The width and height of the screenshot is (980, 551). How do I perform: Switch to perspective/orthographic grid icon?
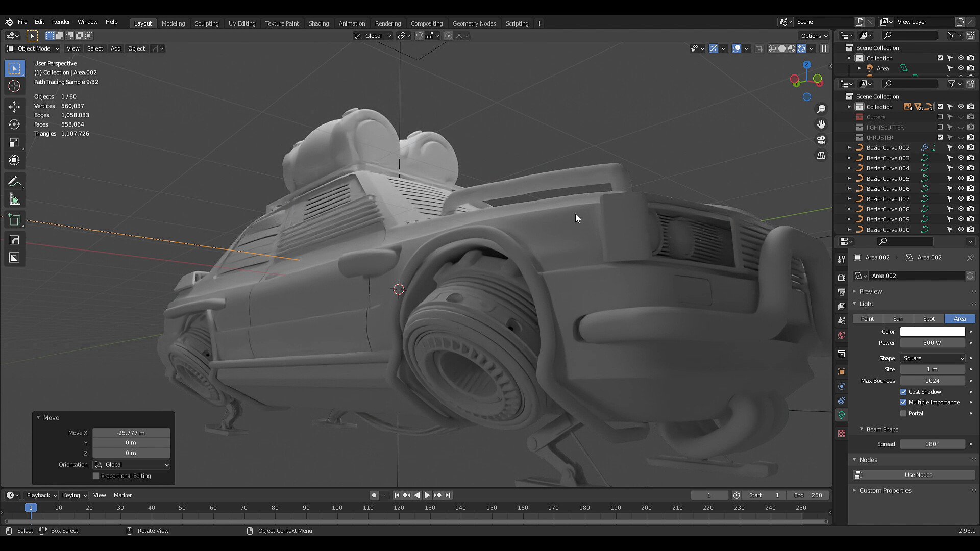821,155
